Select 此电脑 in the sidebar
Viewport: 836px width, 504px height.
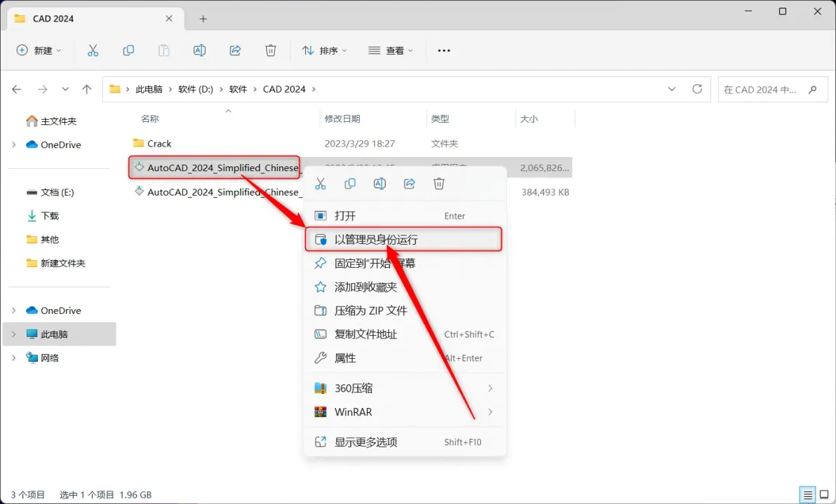[x=60, y=334]
